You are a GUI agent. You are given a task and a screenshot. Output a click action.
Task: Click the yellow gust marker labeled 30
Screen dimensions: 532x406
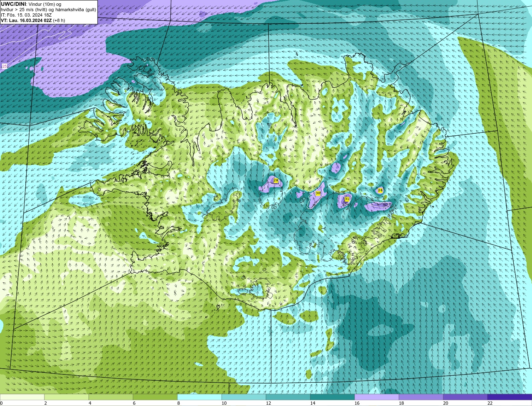[318, 193]
